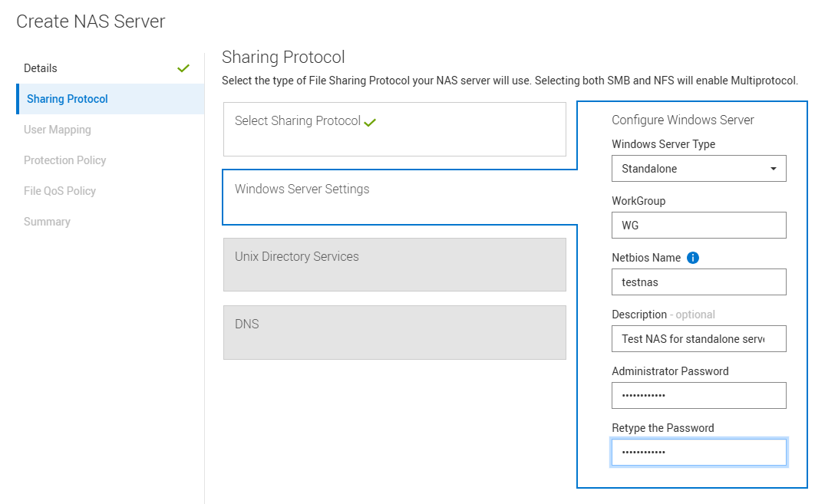Click the green checkmark beside Details step
This screenshot has width=815, height=504.
pos(183,68)
